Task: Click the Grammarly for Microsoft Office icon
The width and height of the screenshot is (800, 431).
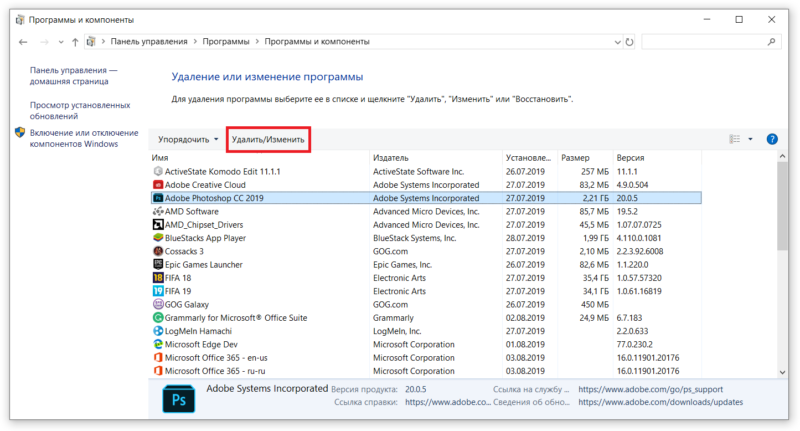Action: point(158,317)
